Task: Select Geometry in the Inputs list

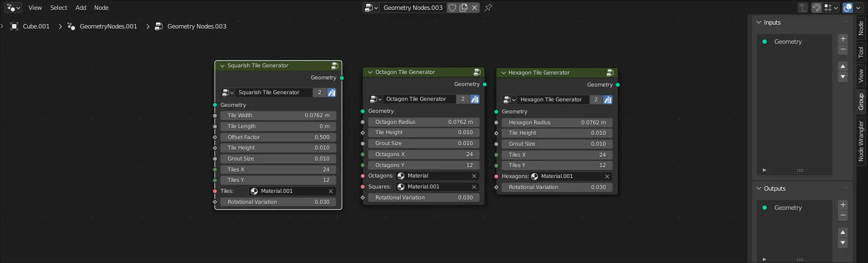Action: tap(795, 42)
